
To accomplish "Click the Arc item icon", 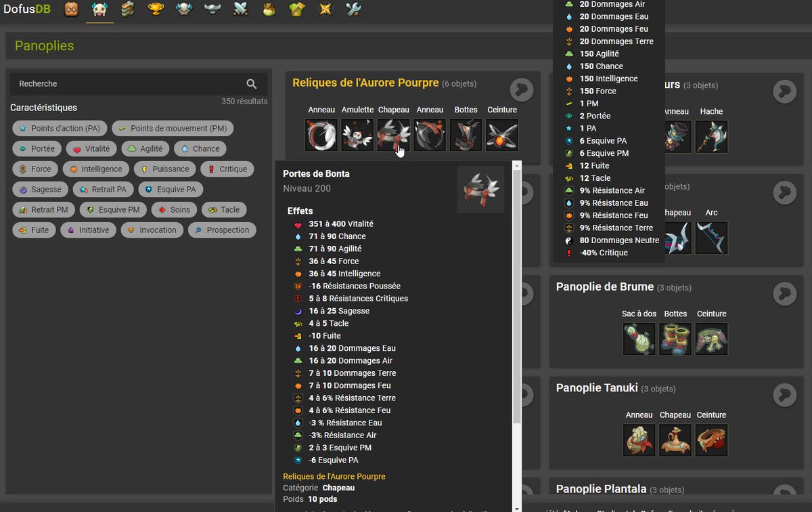I will (x=711, y=238).
